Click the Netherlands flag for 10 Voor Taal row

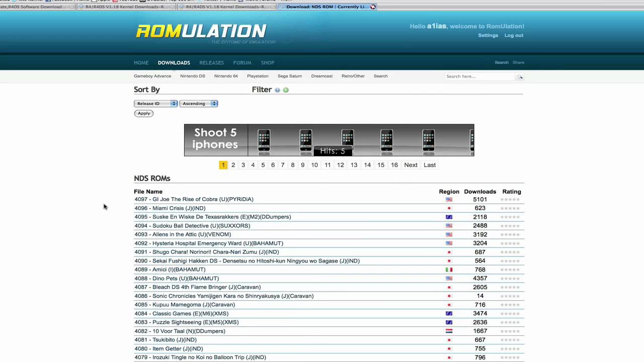[x=449, y=331]
